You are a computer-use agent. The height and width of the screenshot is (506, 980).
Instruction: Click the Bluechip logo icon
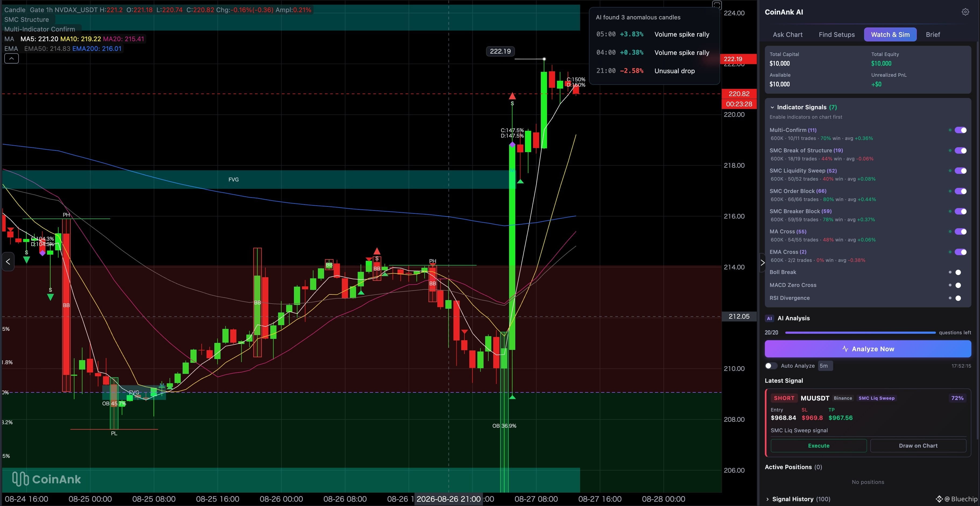(939, 499)
